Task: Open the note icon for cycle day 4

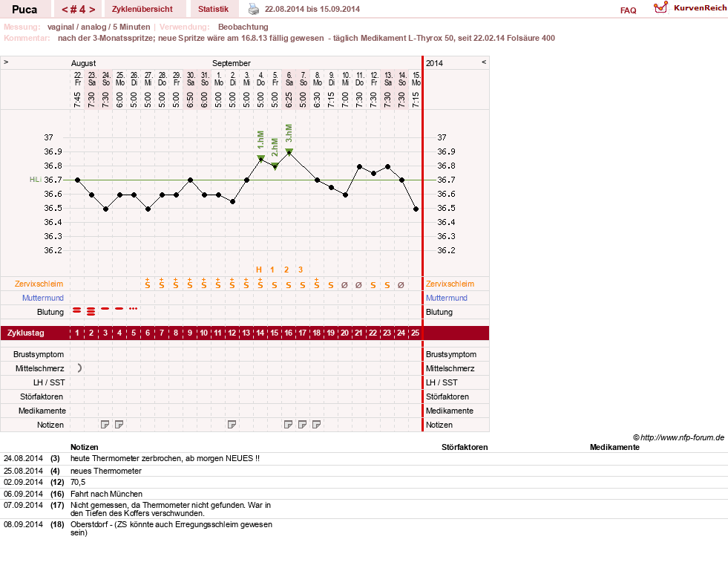Action: coord(119,424)
